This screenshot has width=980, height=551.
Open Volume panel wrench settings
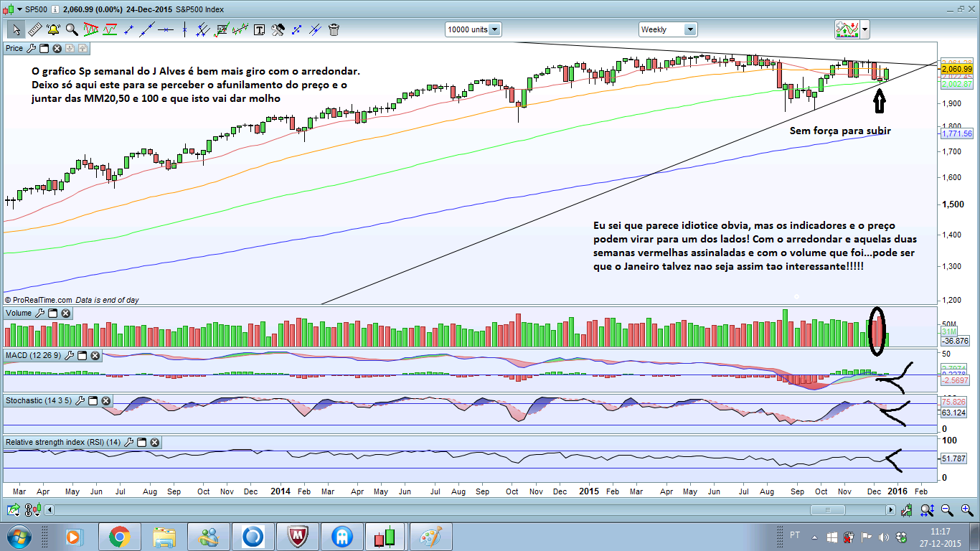coord(40,313)
